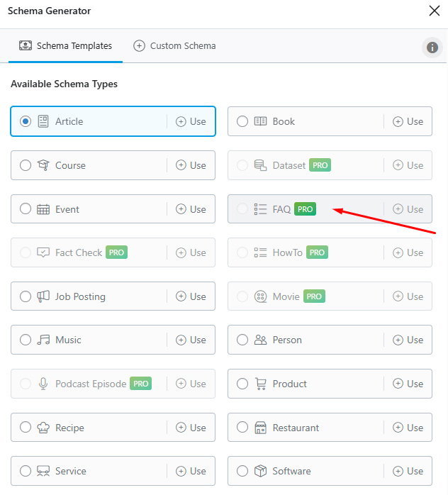Click the Music note icon

click(x=43, y=340)
